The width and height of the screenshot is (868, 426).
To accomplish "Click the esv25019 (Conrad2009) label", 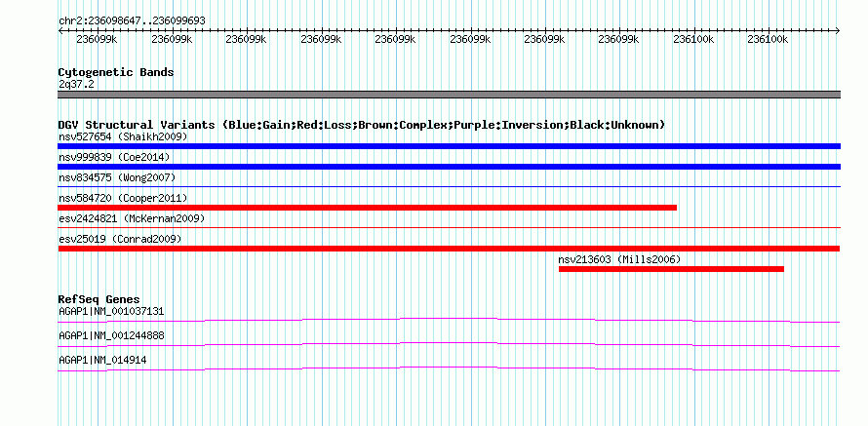I will [120, 239].
